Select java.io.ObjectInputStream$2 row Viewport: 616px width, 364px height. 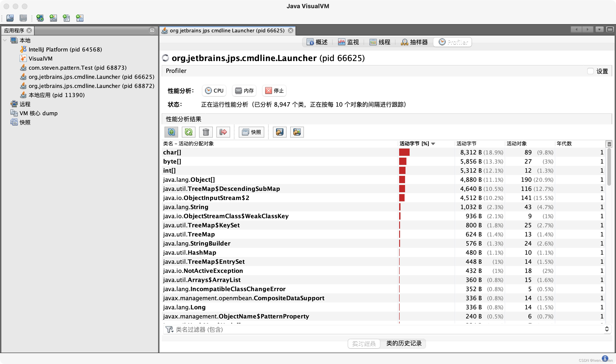coord(383,198)
